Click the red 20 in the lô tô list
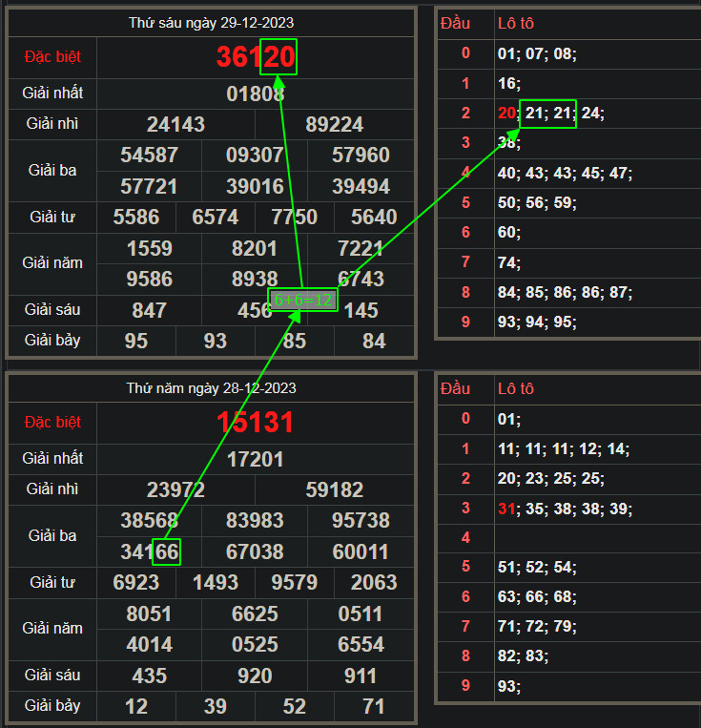Image resolution: width=701 pixels, height=728 pixels. click(506, 114)
